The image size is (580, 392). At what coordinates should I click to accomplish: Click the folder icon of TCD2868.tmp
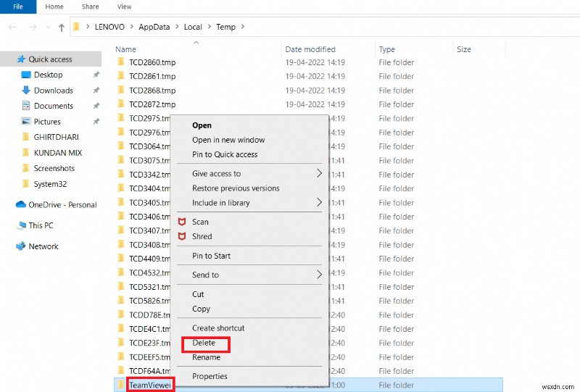tap(120, 90)
